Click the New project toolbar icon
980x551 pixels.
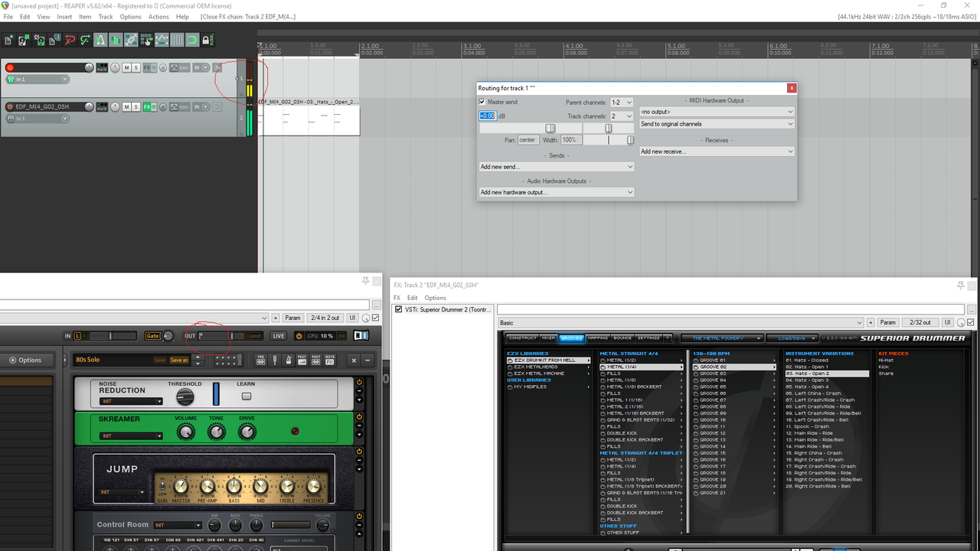8,40
